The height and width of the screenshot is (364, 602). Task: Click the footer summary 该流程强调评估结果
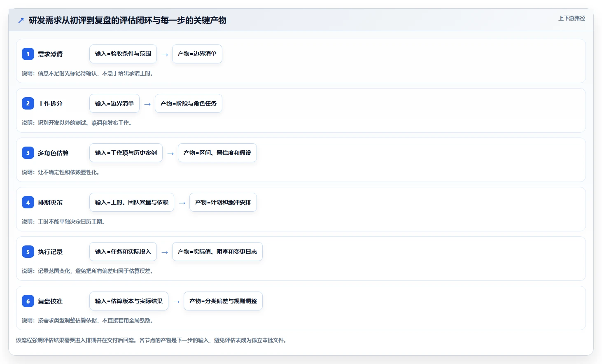[x=152, y=340]
